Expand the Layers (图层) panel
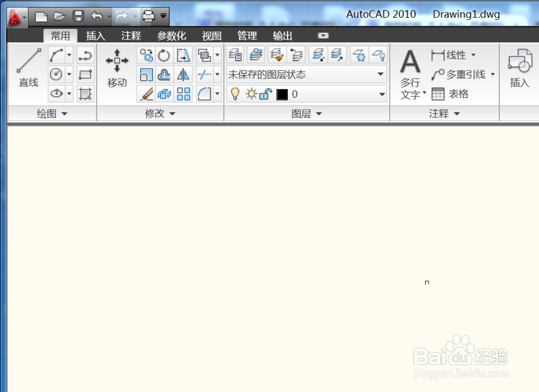This screenshot has height=392, width=539. pos(307,113)
